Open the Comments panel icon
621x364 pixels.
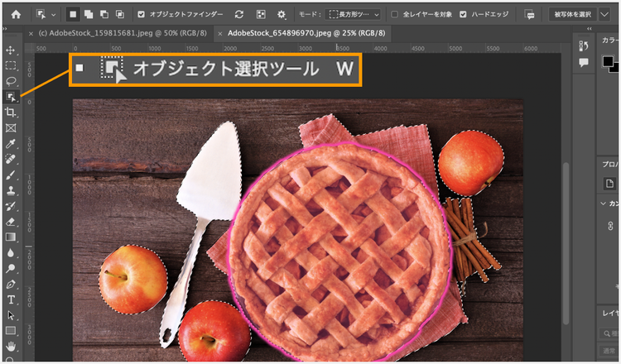tap(584, 63)
